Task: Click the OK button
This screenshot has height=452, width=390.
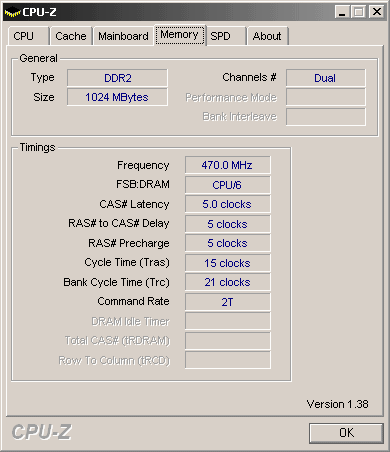Action: point(346,433)
